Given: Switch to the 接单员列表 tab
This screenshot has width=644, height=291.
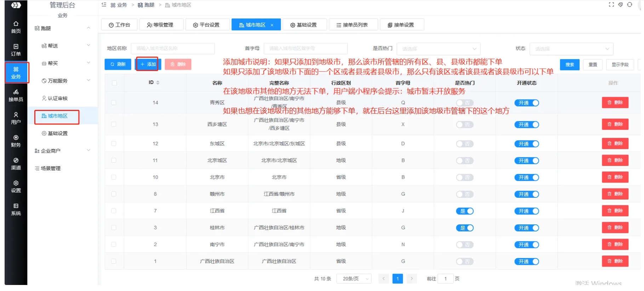Looking at the screenshot, I should (x=353, y=25).
